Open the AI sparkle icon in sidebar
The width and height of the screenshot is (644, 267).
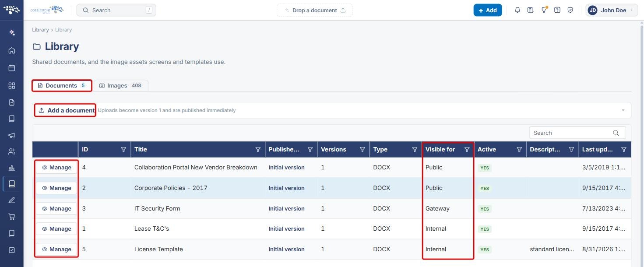(12, 33)
